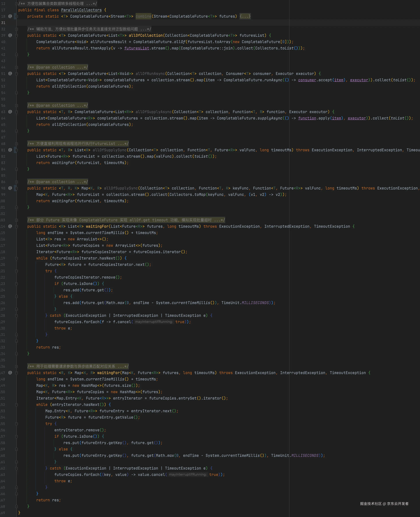Click @ gutter icon on line 81
Viewport: 420px width, 517px height.
point(10,150)
